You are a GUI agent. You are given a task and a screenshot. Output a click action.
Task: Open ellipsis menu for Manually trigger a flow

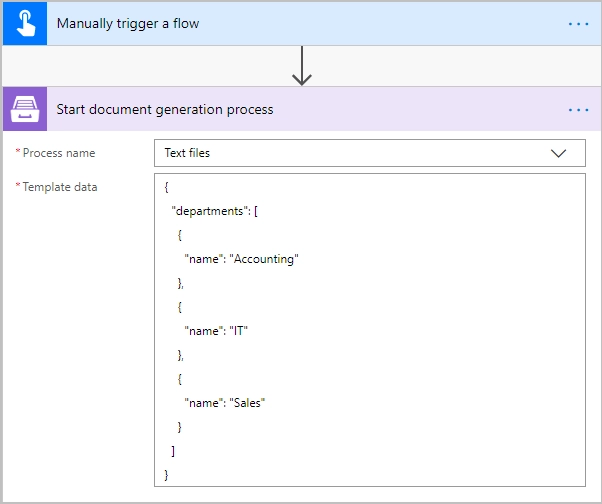pos(578,24)
